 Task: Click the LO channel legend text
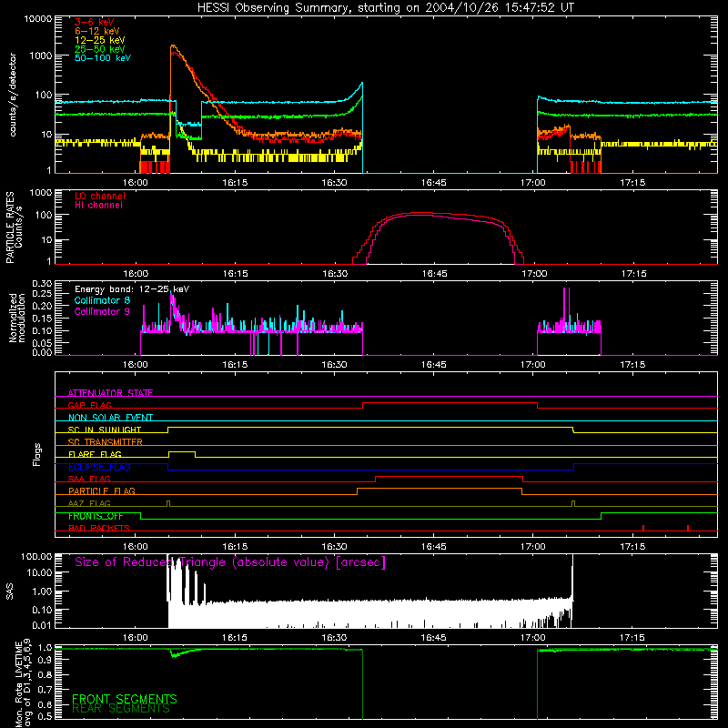point(100,196)
